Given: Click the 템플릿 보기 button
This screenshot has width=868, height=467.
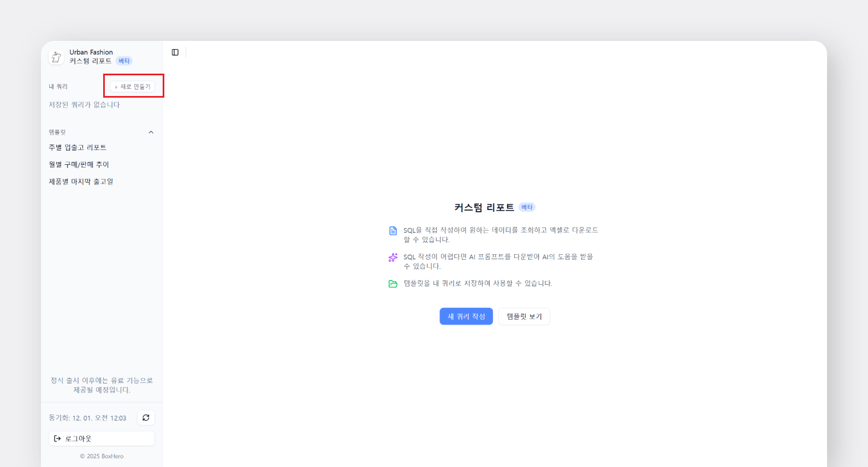Looking at the screenshot, I should pyautogui.click(x=524, y=316).
